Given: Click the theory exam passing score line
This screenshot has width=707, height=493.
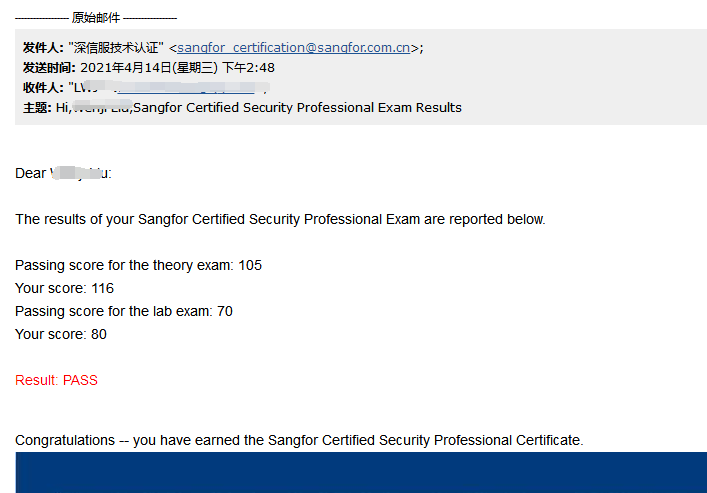Looking at the screenshot, I should [138, 265].
